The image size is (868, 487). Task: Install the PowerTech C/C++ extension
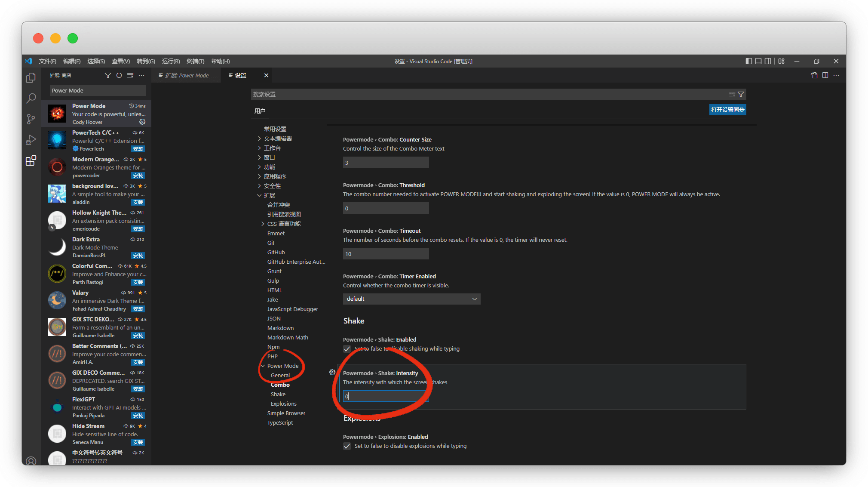(138, 149)
